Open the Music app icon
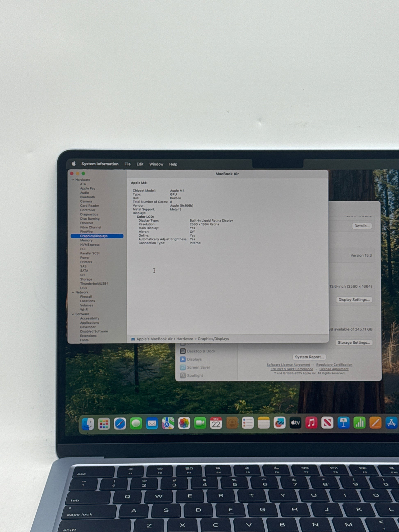399x532 pixels. (x=311, y=423)
